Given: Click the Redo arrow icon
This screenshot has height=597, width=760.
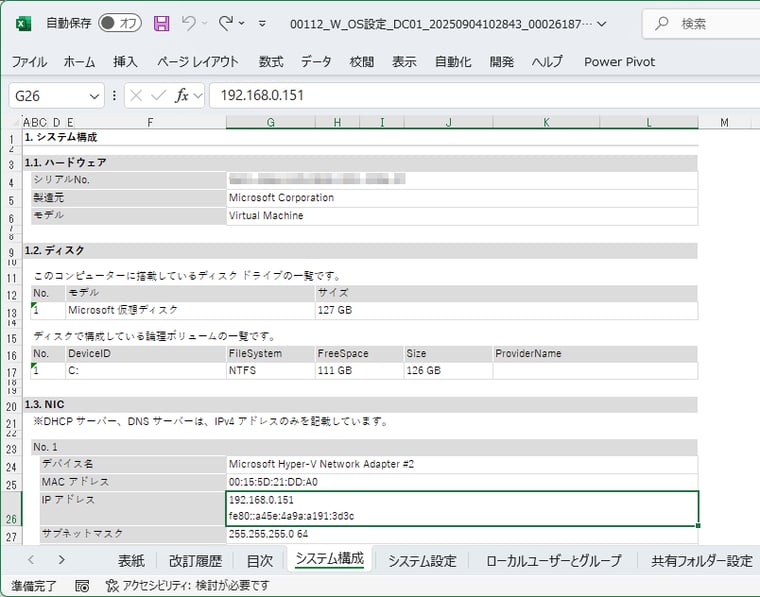Looking at the screenshot, I should click(226, 23).
